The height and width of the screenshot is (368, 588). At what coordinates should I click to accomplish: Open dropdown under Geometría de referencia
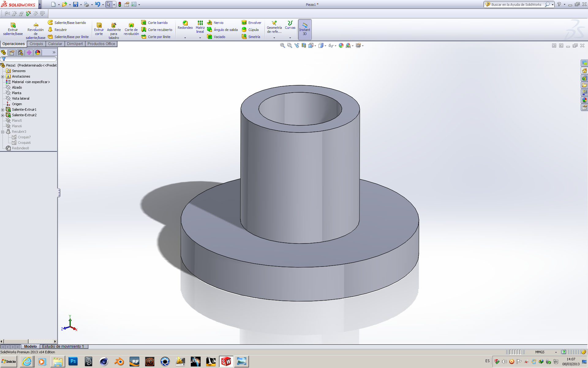pos(274,38)
